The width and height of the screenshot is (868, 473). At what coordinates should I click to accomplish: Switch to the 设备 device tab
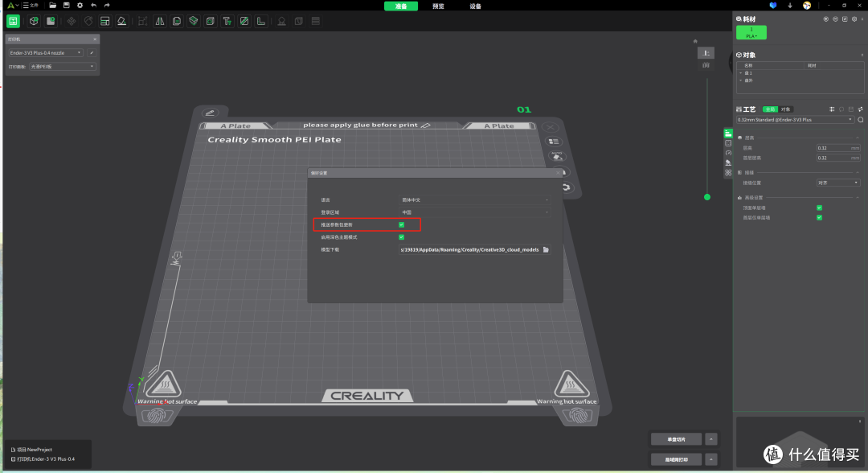(x=476, y=6)
